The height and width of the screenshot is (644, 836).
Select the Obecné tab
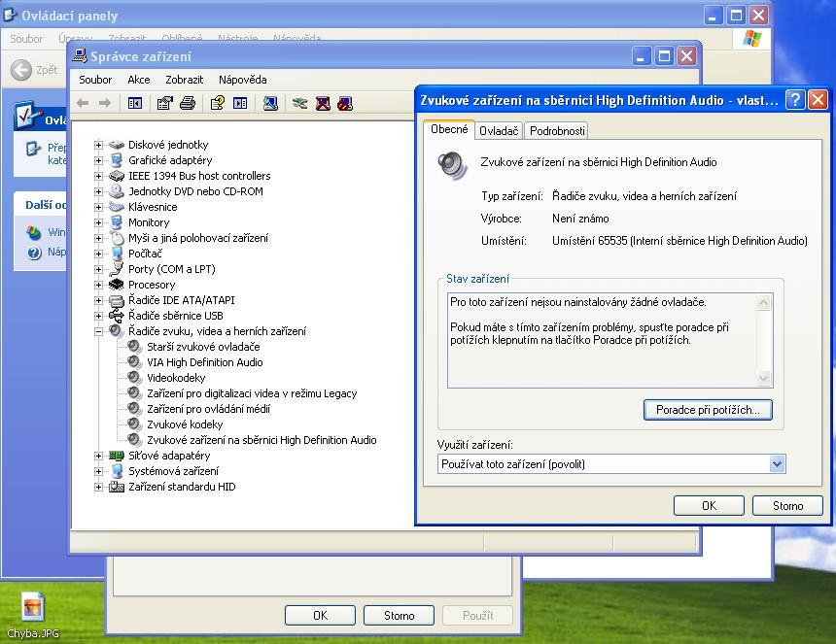449,129
